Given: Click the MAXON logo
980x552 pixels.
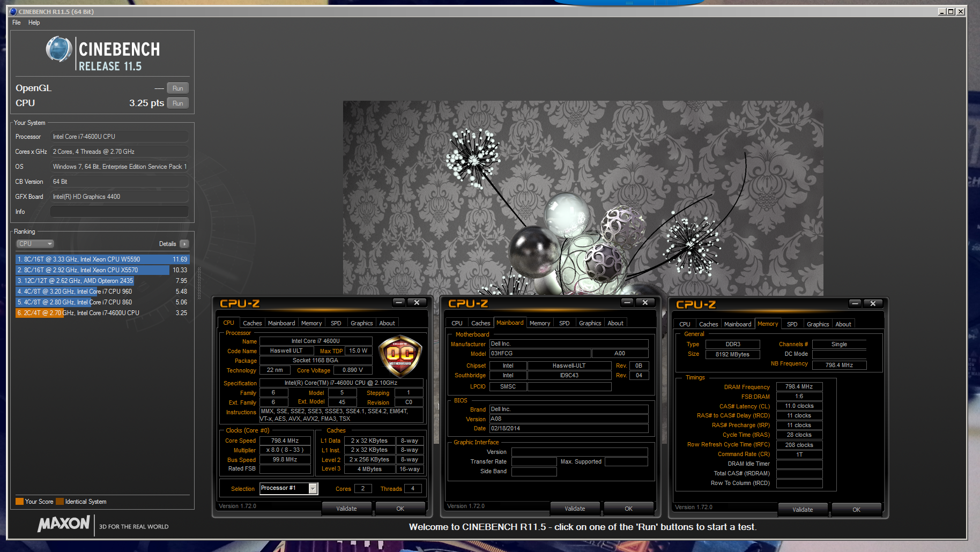Looking at the screenshot, I should (x=64, y=524).
